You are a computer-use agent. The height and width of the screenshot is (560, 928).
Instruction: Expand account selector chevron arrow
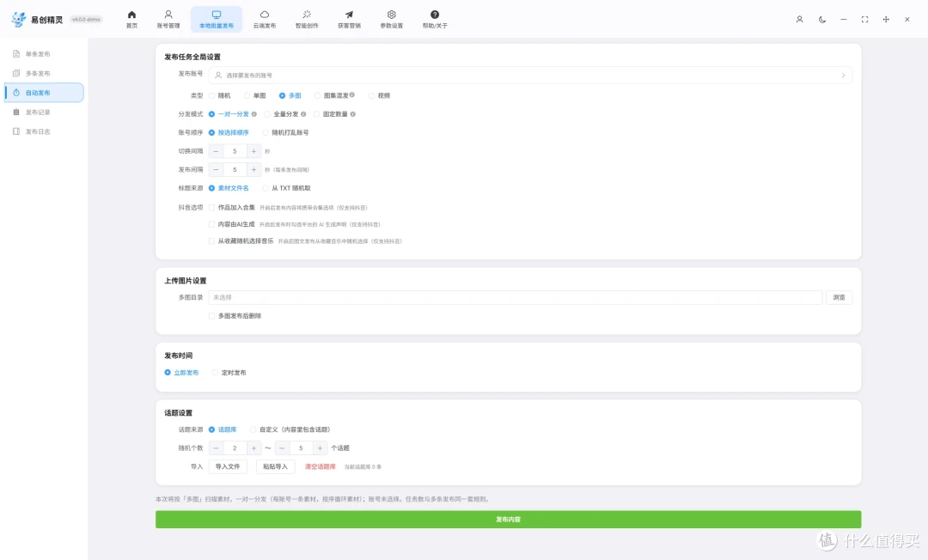click(x=844, y=75)
